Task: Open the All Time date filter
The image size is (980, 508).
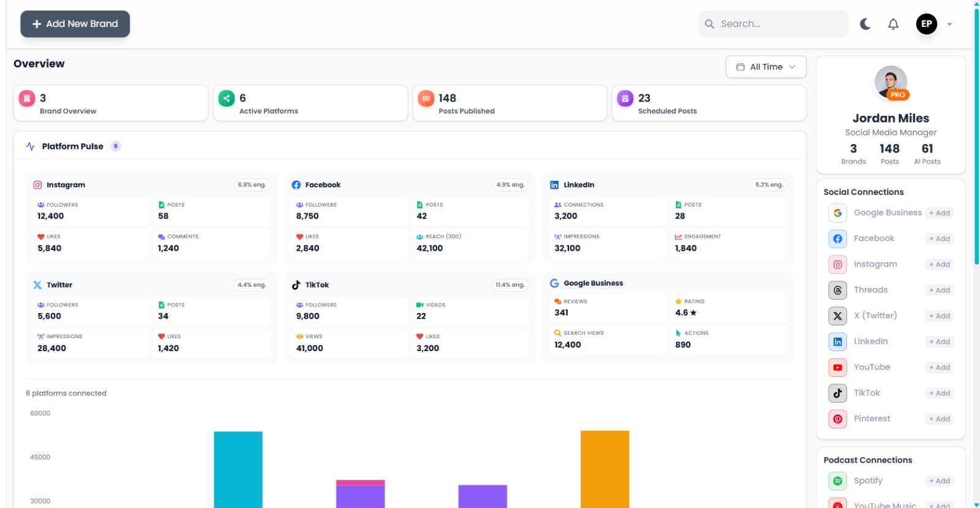Action: tap(766, 67)
